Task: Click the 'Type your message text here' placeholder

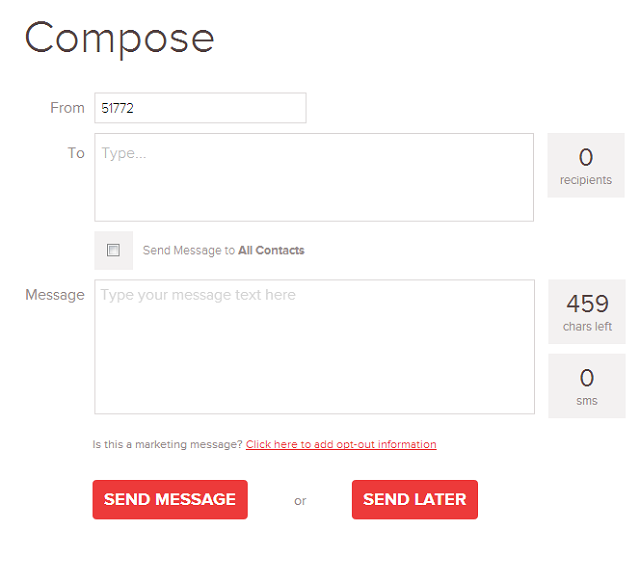Action: click(x=198, y=295)
